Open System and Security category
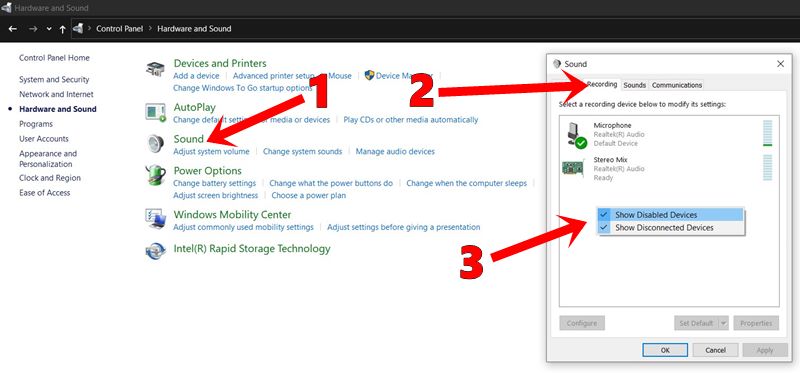The height and width of the screenshot is (373, 800). coord(54,80)
